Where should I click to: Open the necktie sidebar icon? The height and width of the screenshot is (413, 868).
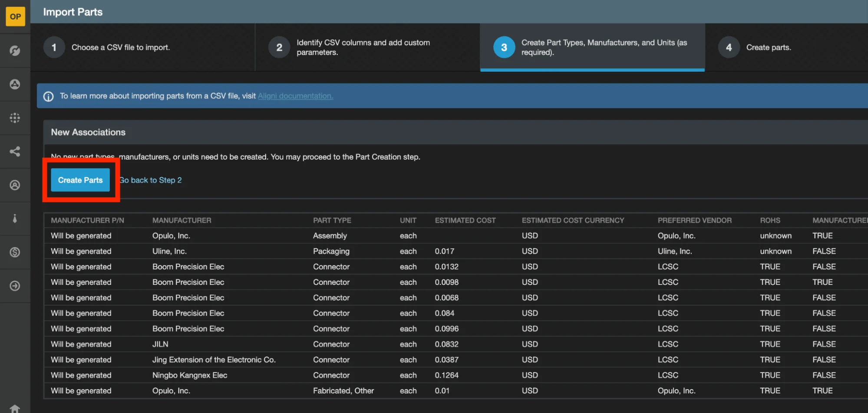pos(15,218)
